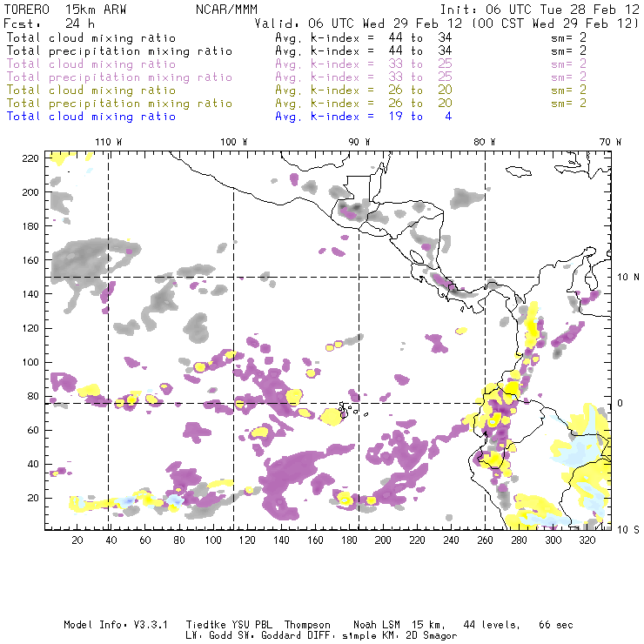Select 'sm= 2' on olive precipitation row
Viewport: 644px width, 644px height.
click(x=568, y=103)
